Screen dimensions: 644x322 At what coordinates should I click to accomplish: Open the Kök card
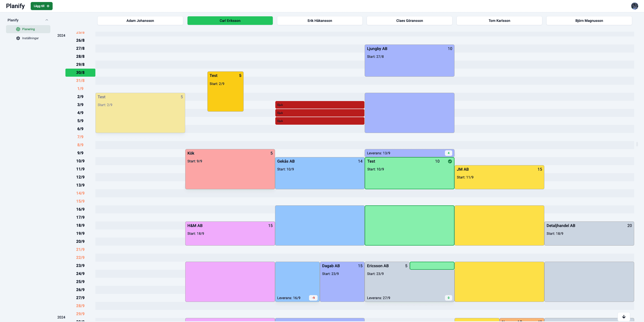click(x=230, y=169)
